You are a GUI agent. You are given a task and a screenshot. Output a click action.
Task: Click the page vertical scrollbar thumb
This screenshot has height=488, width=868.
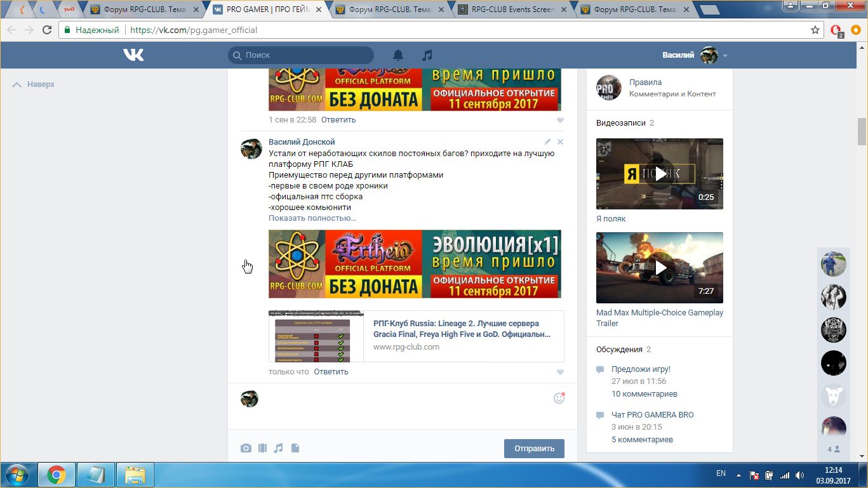click(x=862, y=131)
